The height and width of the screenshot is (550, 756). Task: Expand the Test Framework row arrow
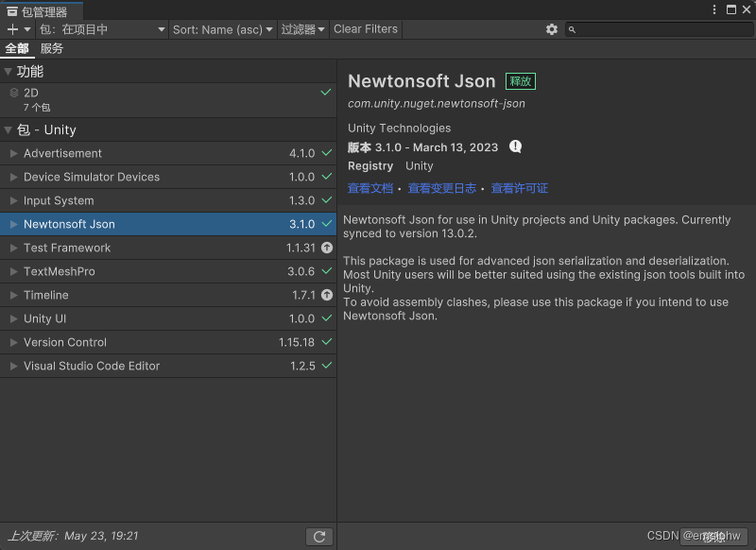13,248
